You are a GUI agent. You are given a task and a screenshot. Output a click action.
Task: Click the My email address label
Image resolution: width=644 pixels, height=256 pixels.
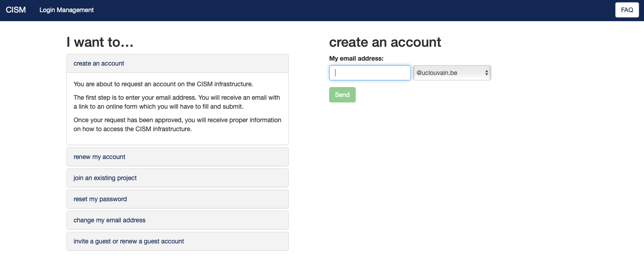point(357,58)
